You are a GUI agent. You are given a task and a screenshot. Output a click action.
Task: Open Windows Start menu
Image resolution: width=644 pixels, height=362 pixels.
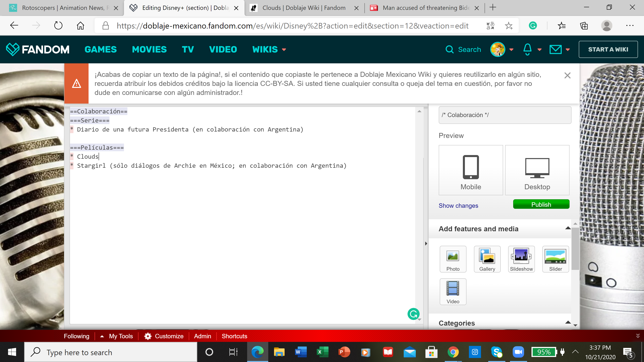pyautogui.click(x=12, y=352)
